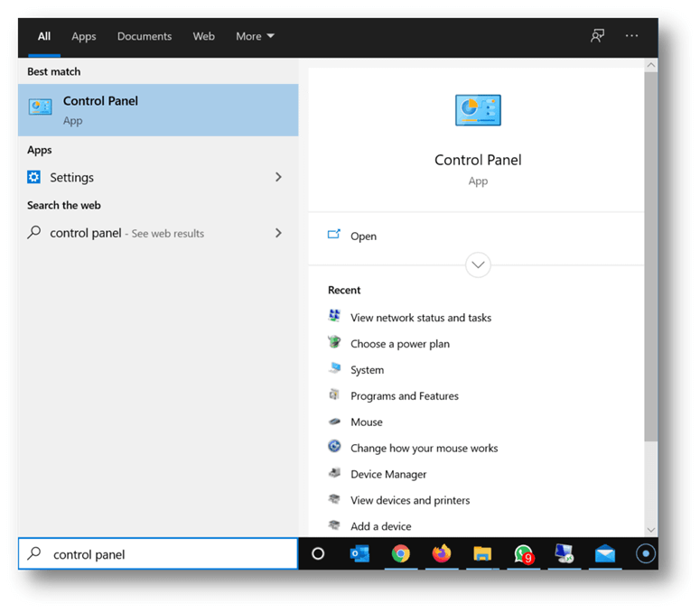Click the System computer icon
The width and height of the screenshot is (700, 612).
click(x=334, y=368)
